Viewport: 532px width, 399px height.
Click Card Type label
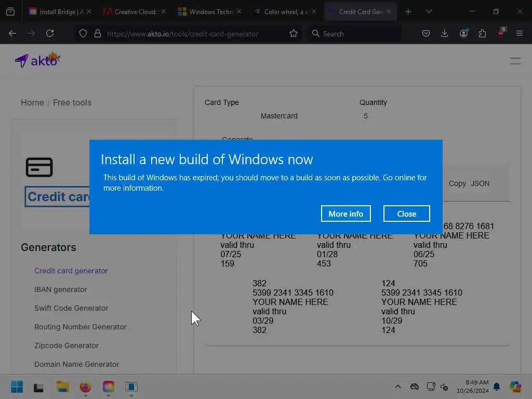click(x=221, y=102)
